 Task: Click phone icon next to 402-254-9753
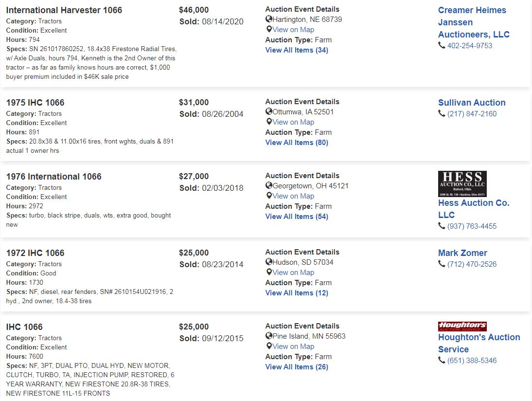pos(442,45)
